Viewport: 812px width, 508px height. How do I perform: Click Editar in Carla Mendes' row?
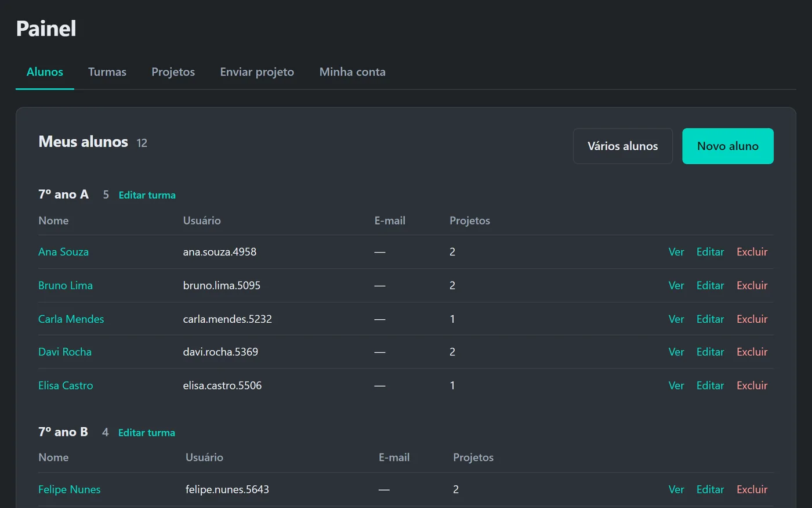[710, 319]
